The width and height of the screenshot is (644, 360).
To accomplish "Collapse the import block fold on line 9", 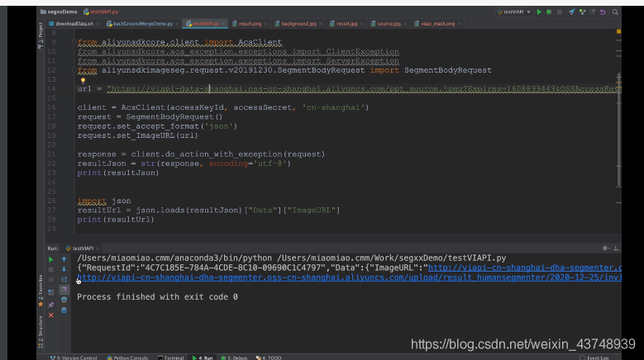I will coord(74,42).
